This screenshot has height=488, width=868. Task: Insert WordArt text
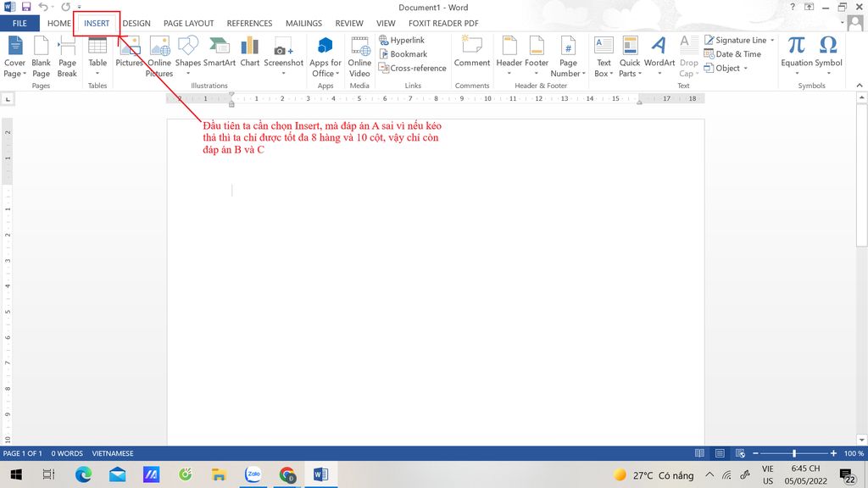659,57
